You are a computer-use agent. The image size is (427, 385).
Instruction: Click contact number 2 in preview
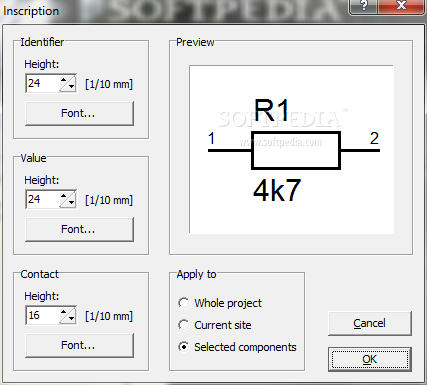tap(374, 138)
